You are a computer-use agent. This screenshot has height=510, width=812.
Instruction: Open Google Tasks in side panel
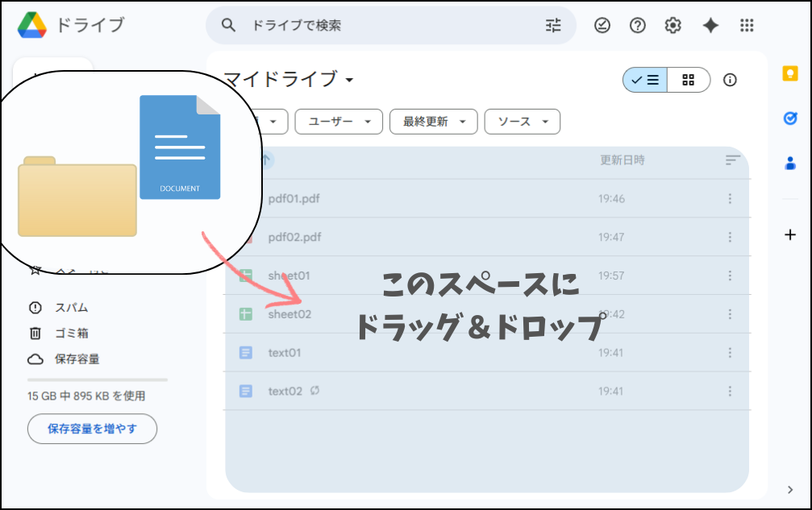coord(789,118)
